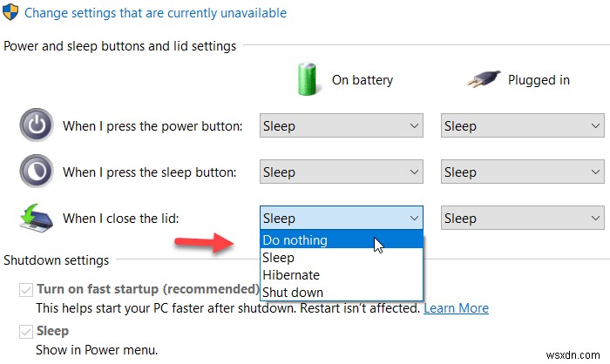Viewport: 610px width, 364px height.
Task: Open power button On battery dropdown
Action: [341, 126]
